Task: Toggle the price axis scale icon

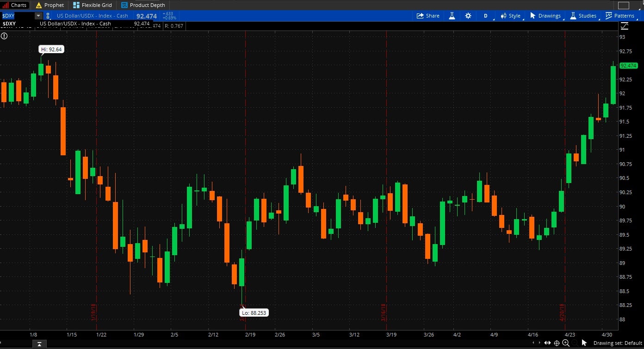Action: click(625, 26)
